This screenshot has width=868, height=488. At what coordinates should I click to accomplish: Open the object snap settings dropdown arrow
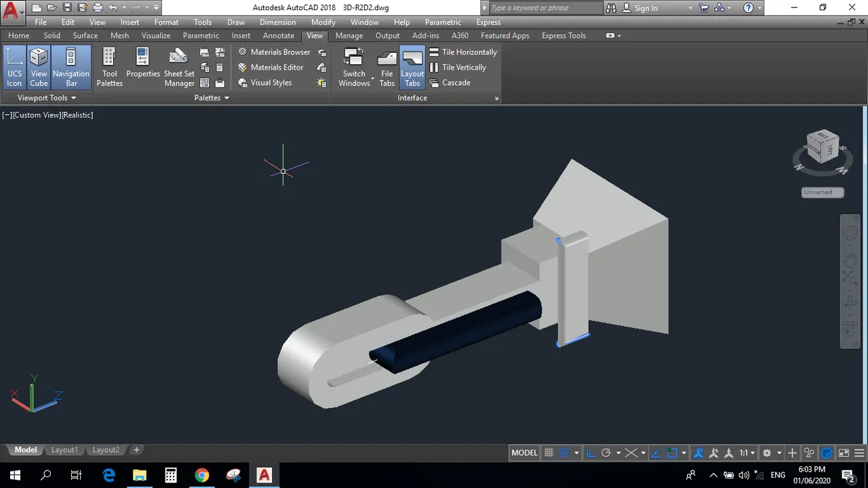(x=684, y=453)
